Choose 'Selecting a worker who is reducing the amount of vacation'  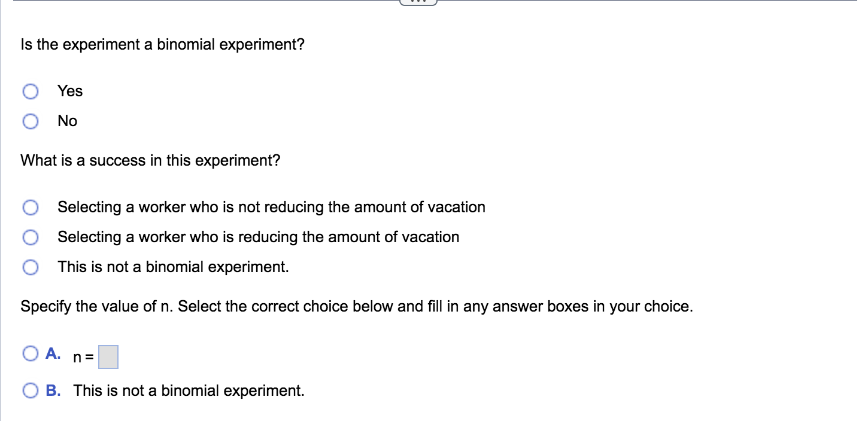[x=30, y=237]
